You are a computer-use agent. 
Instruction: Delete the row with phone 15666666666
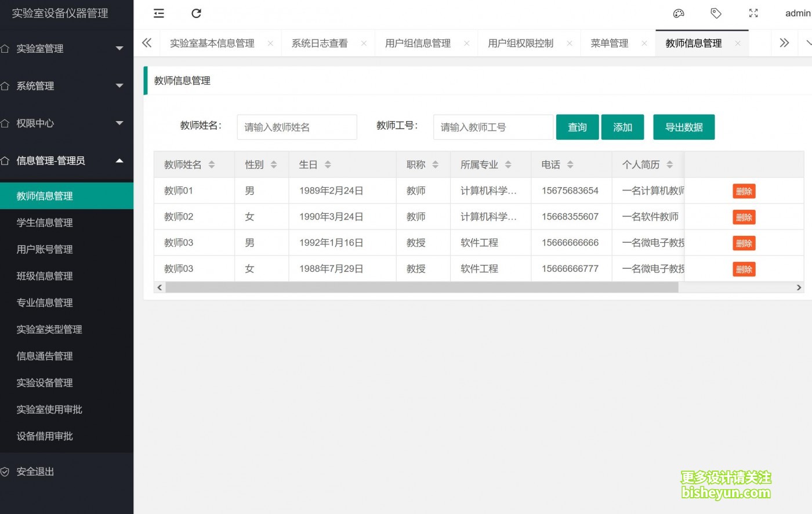(x=744, y=243)
